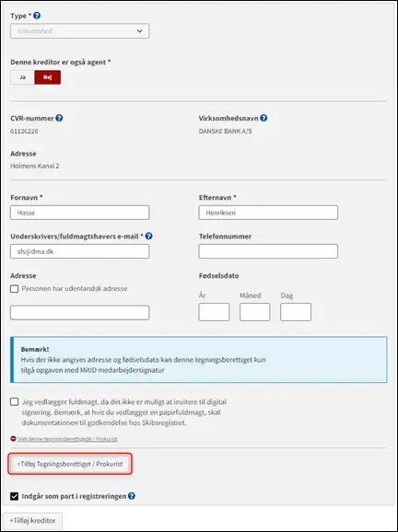Show help for underskrivers e-mail field
Image resolution: width=398 pixels, height=532 pixels.
click(x=148, y=237)
